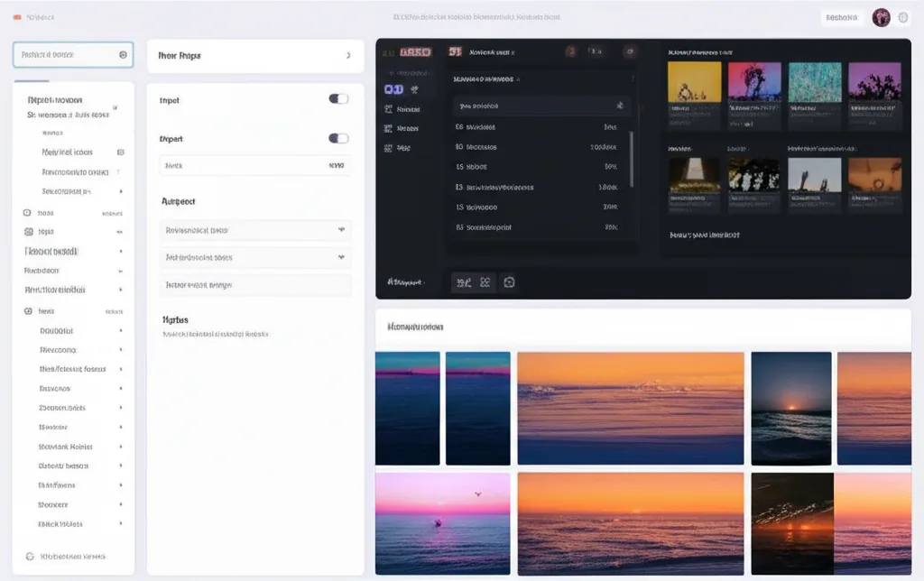Click the round icon on the sidebar's bottom footer row

[x=30, y=557]
